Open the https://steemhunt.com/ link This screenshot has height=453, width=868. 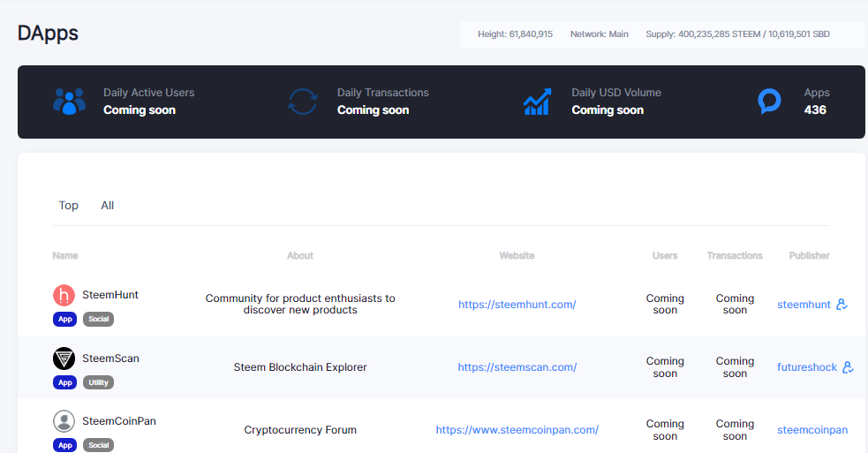point(517,304)
